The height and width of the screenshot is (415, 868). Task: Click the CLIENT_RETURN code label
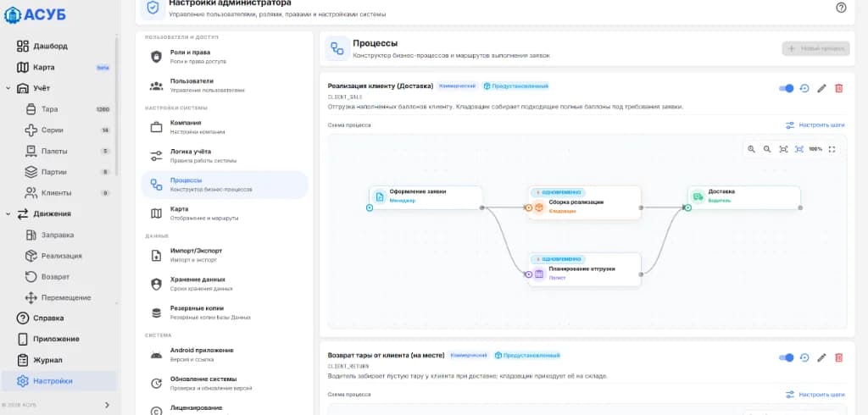[348, 367]
